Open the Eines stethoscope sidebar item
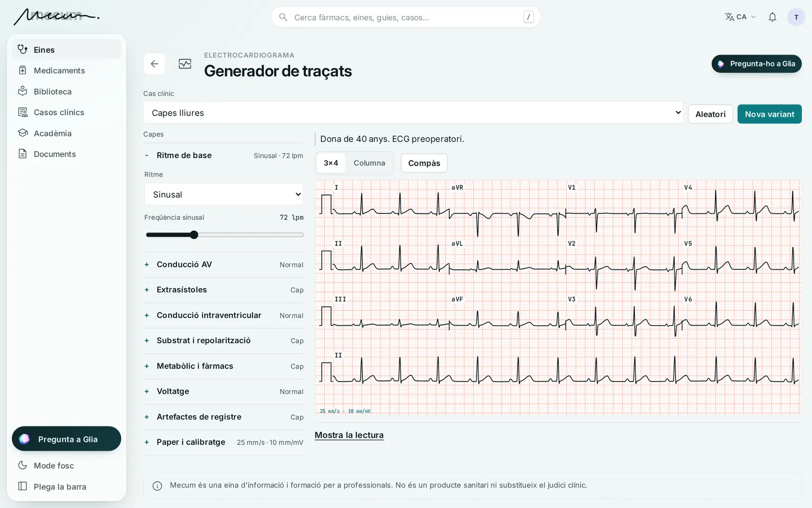 [x=66, y=50]
